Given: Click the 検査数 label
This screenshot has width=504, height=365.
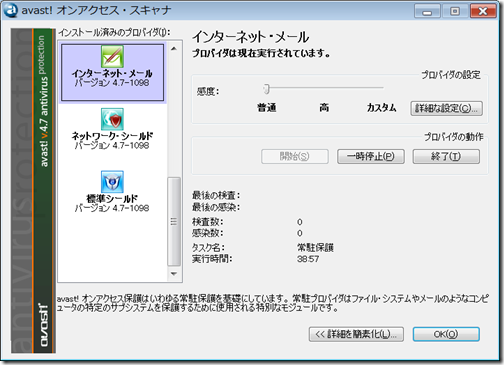Looking at the screenshot, I should pos(208,222).
